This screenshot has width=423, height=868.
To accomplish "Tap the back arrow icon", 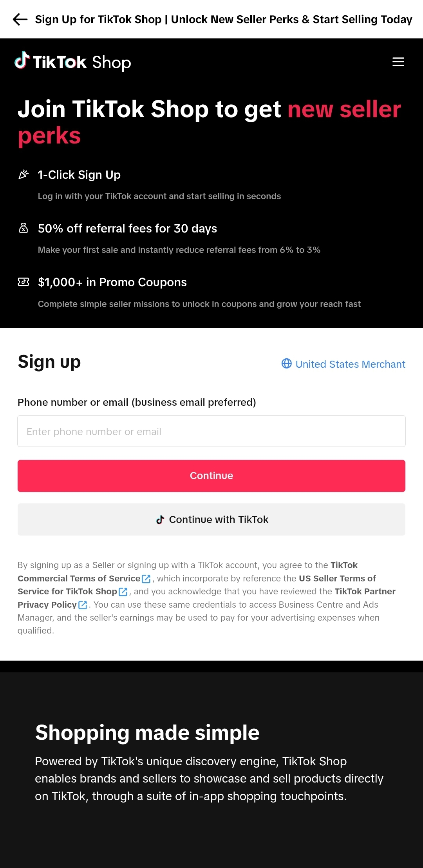I will pyautogui.click(x=20, y=19).
